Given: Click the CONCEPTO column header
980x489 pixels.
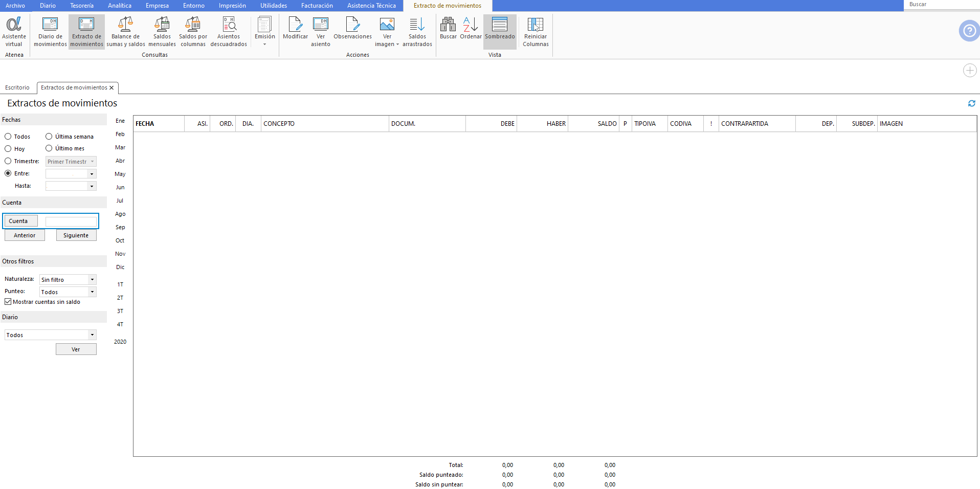Looking at the screenshot, I should [325, 124].
